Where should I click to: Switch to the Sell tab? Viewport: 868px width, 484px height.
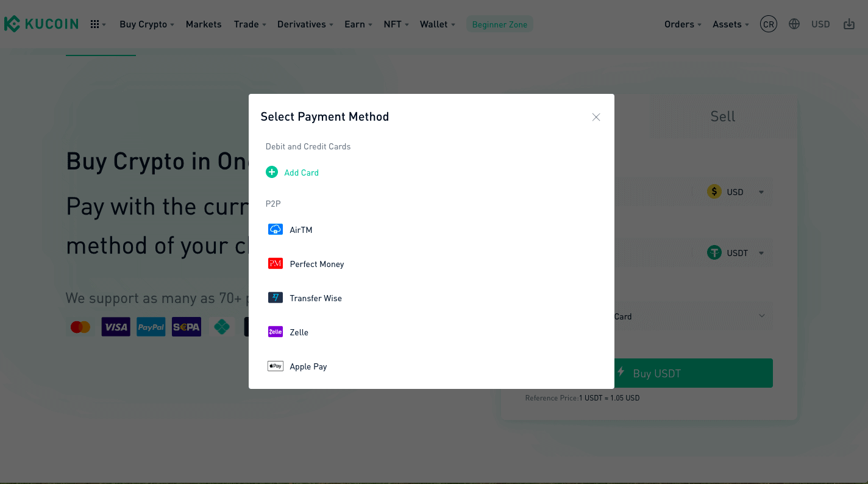click(723, 116)
